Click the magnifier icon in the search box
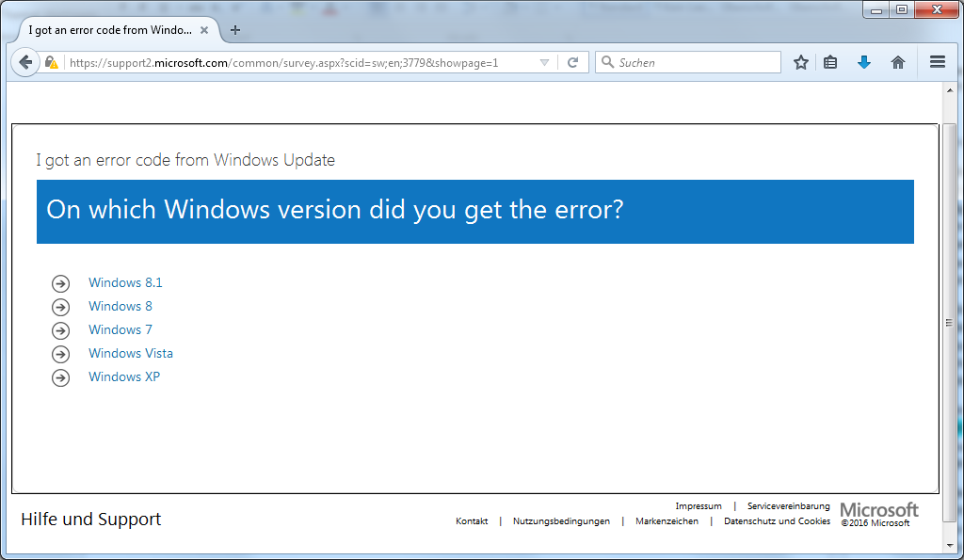 click(x=607, y=62)
